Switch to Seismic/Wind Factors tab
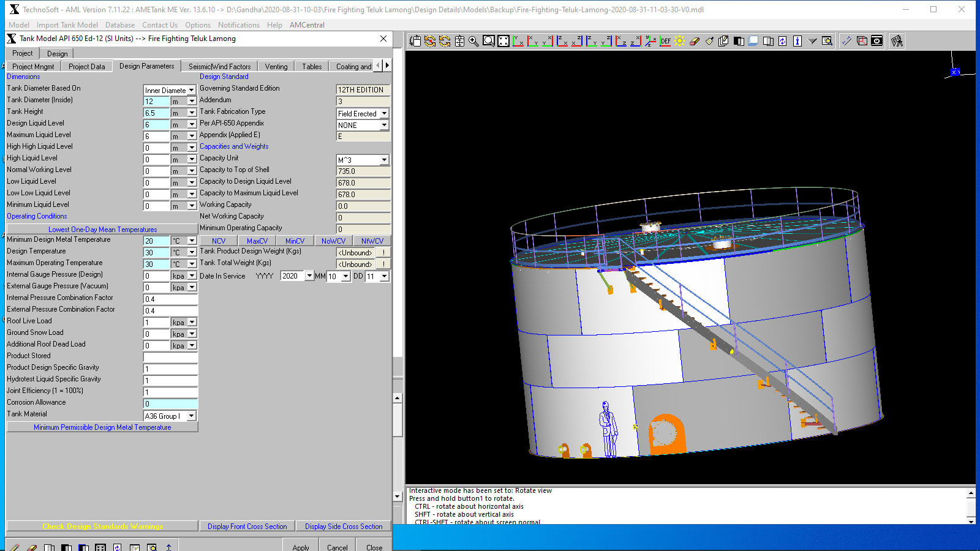 click(219, 66)
